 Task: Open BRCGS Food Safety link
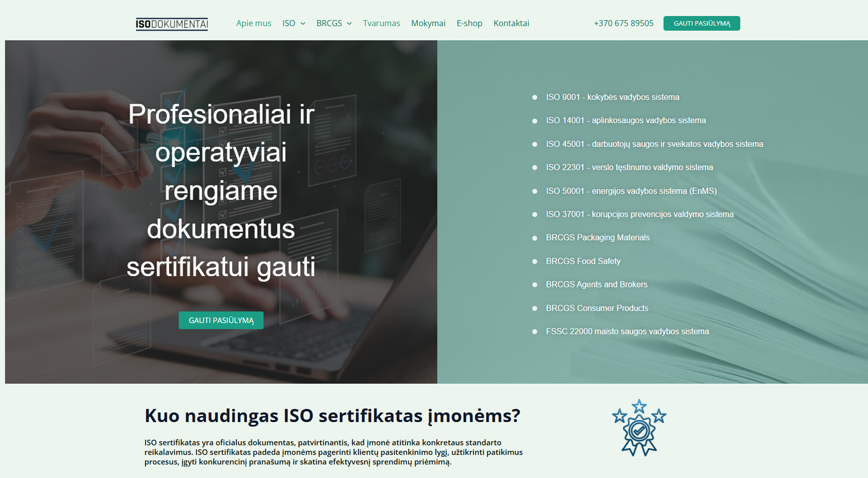583,261
